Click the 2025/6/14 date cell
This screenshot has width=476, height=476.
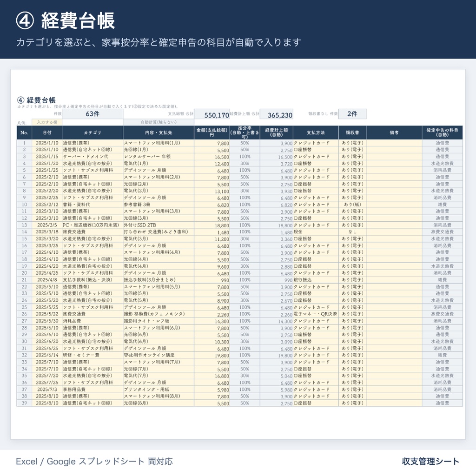(x=47, y=355)
